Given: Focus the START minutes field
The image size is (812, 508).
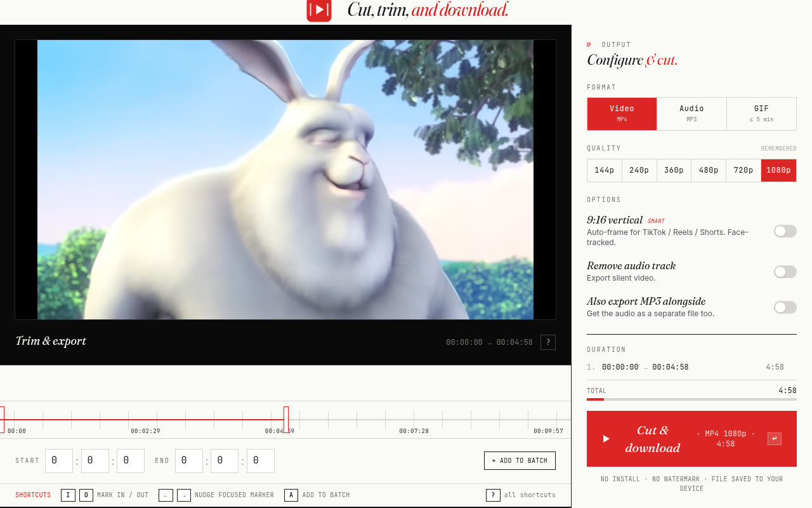Looking at the screenshot, I should (x=95, y=461).
